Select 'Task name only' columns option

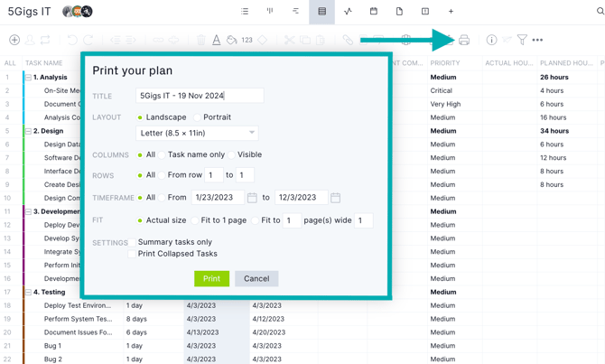[x=162, y=154]
